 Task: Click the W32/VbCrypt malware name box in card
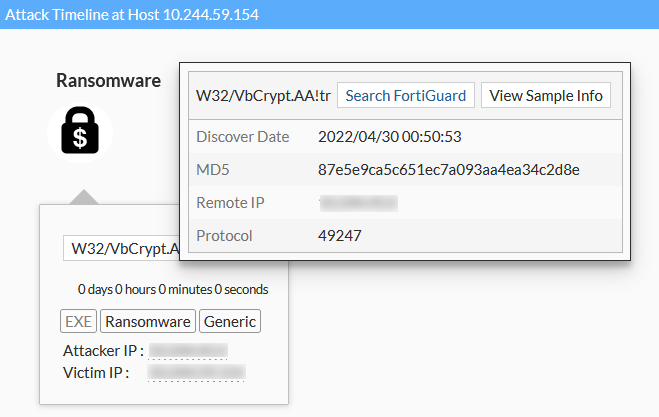(120, 248)
